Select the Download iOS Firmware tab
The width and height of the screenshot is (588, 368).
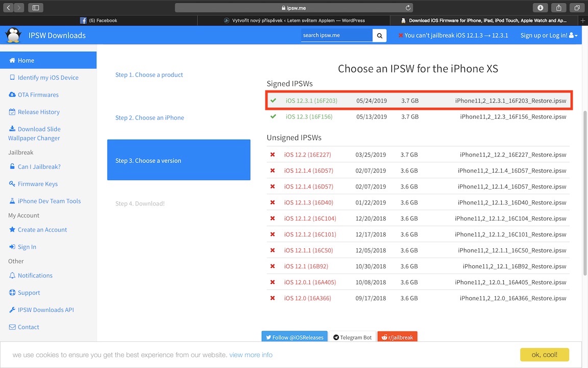click(484, 20)
